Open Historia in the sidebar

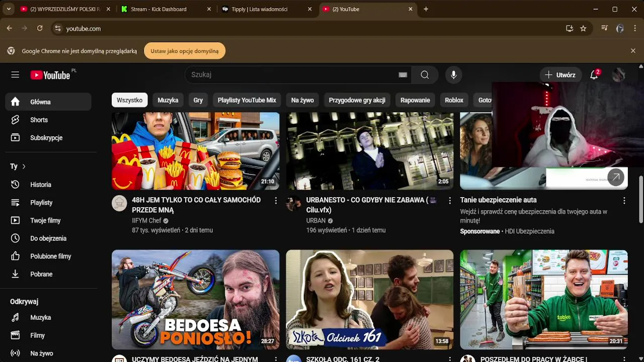48,185
